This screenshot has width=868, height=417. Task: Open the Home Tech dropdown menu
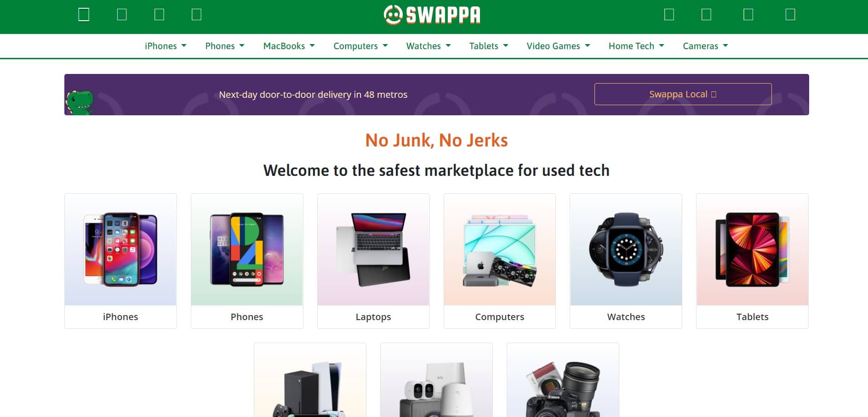pos(636,46)
